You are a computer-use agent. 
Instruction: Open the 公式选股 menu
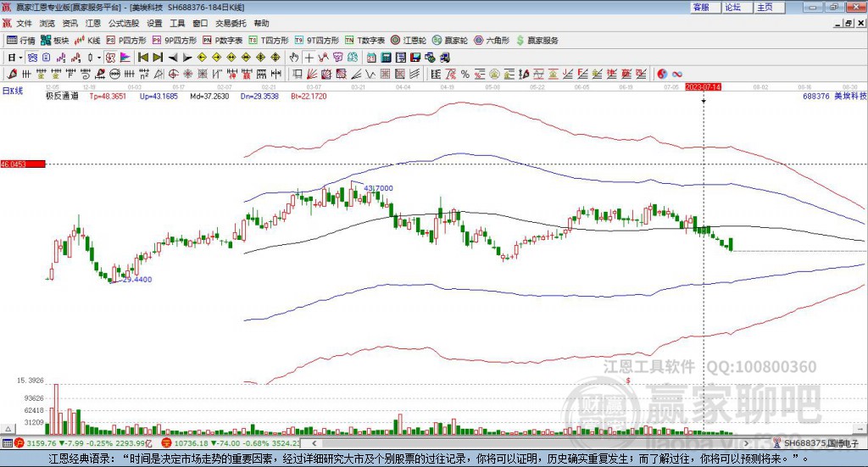pos(124,23)
